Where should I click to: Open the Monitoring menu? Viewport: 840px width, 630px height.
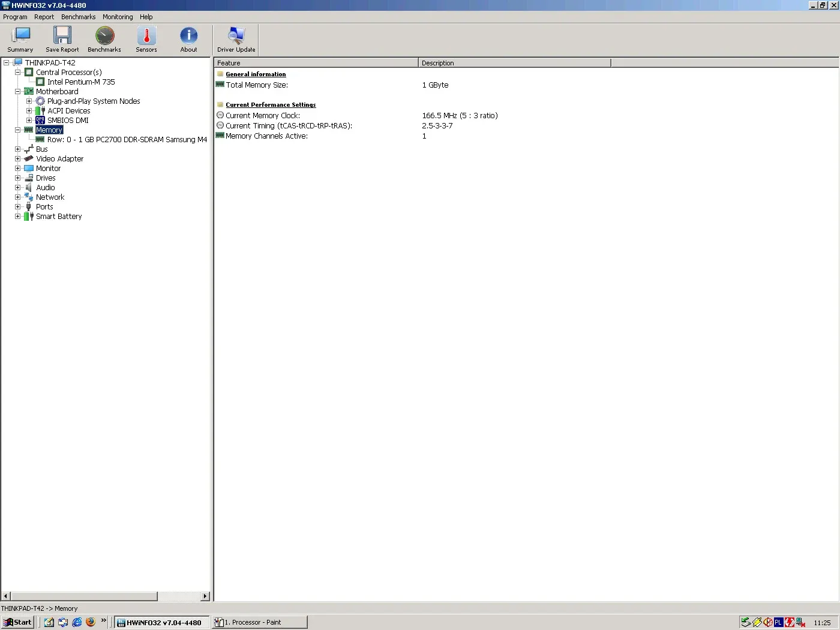118,17
